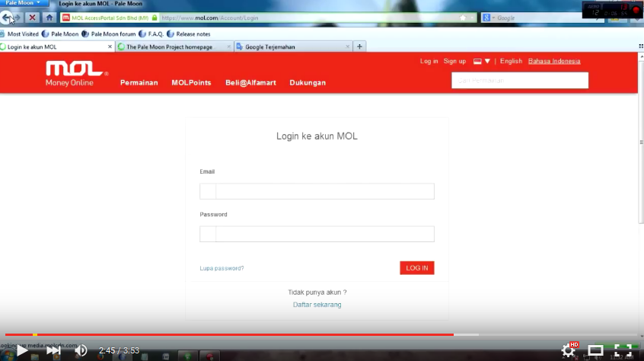Screen dimensions: 644x361
Task: Open video settings gear icon
Action: pyautogui.click(x=569, y=350)
